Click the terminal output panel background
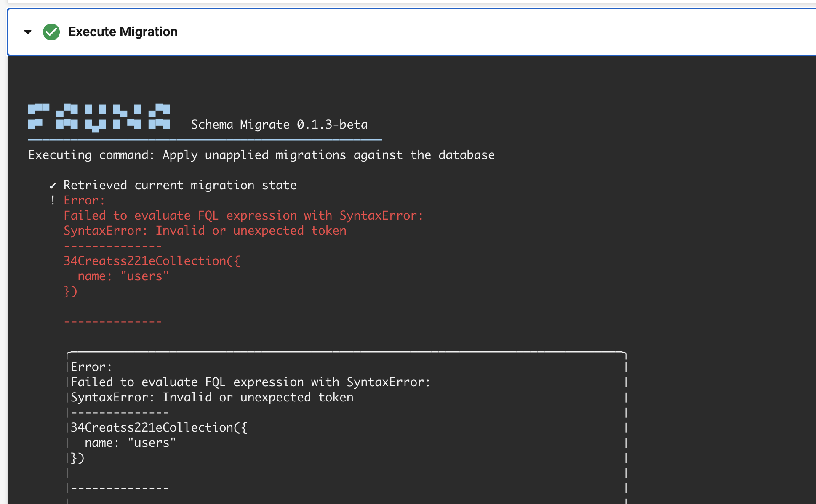Viewport: 816px width, 504px height. (x=674, y=252)
